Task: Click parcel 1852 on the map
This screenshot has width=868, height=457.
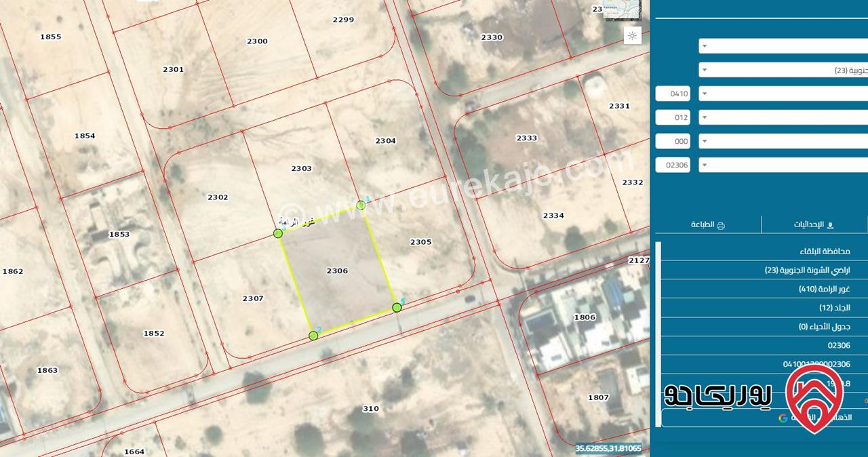Action: click(154, 334)
